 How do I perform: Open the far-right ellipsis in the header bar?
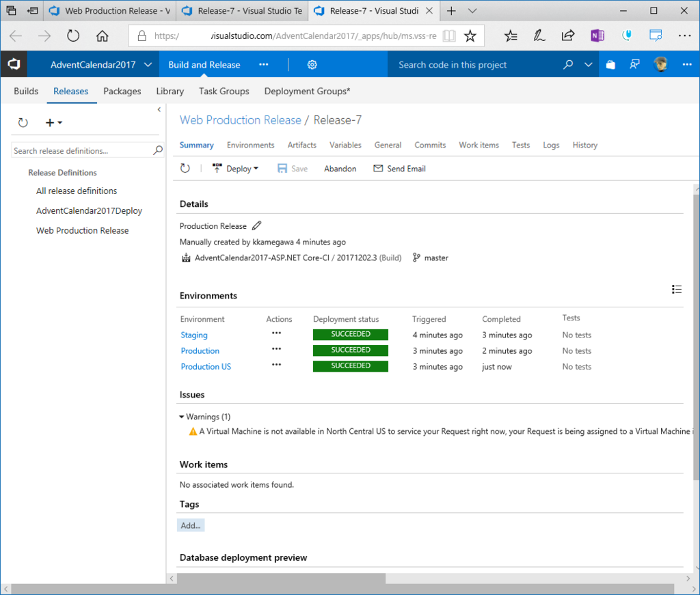tap(686, 65)
